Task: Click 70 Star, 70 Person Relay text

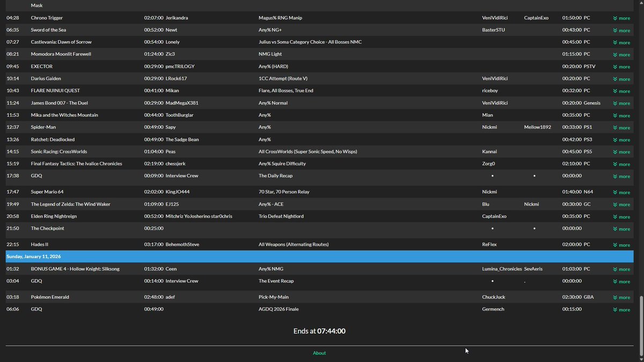Action: click(x=284, y=192)
